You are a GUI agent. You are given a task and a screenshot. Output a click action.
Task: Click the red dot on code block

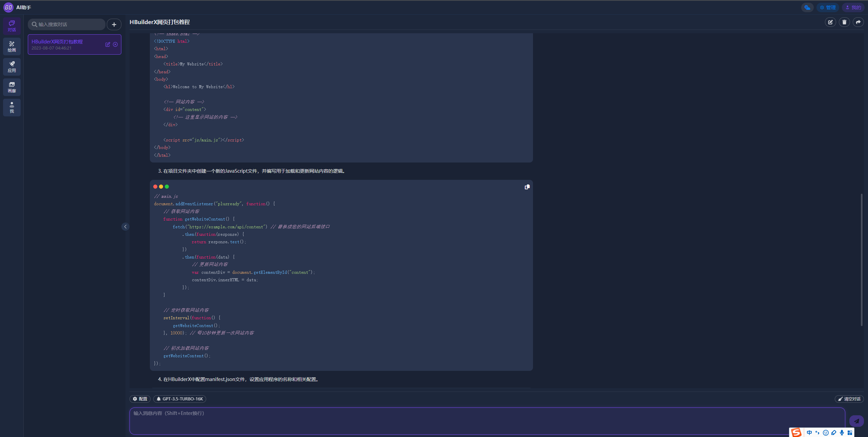pos(155,187)
